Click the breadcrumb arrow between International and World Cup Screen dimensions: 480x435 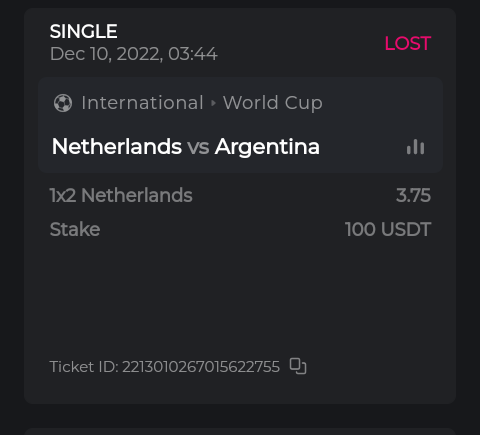tap(213, 103)
